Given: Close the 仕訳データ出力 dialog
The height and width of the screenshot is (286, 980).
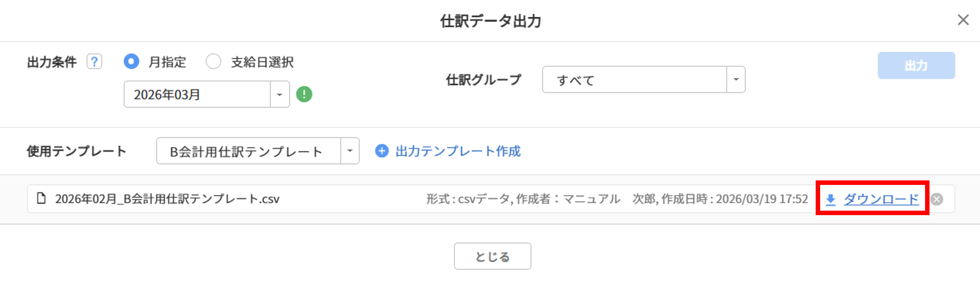Looking at the screenshot, I should click(x=963, y=20).
